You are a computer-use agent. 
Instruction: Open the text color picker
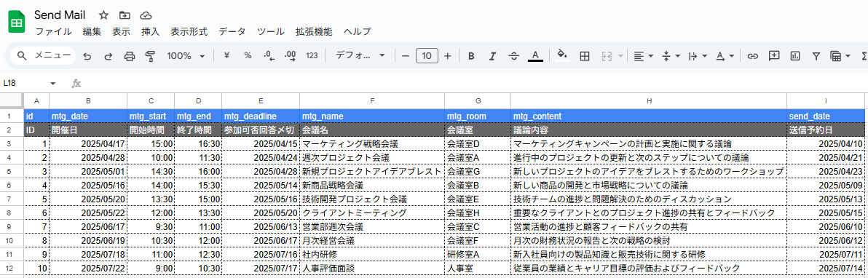534,56
